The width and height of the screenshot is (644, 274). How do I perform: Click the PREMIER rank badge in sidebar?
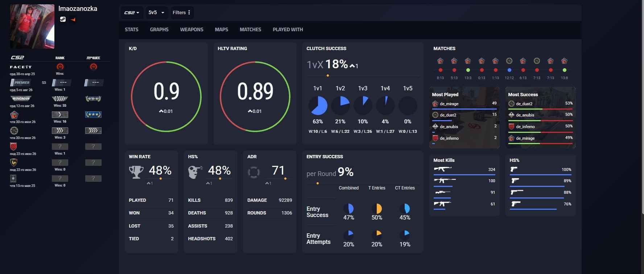21,83
